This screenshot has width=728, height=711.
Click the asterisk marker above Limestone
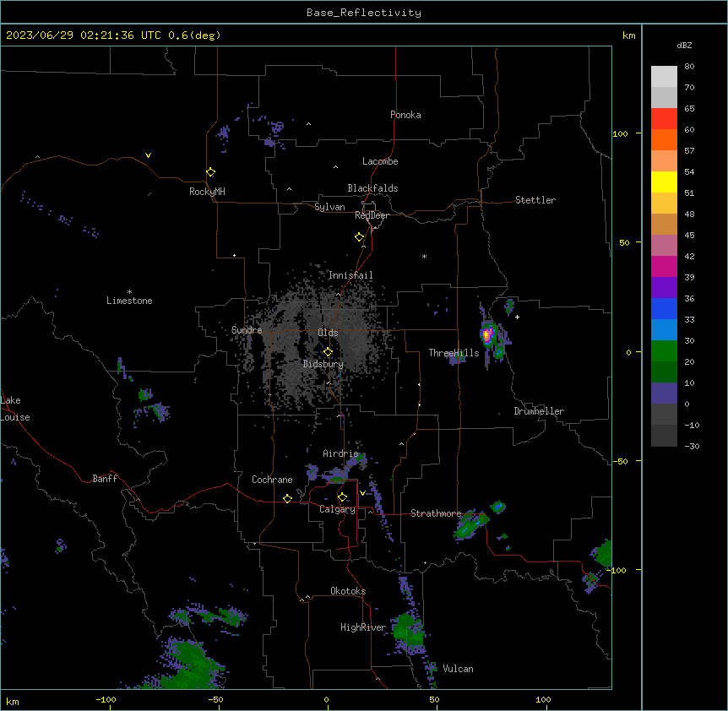click(129, 292)
